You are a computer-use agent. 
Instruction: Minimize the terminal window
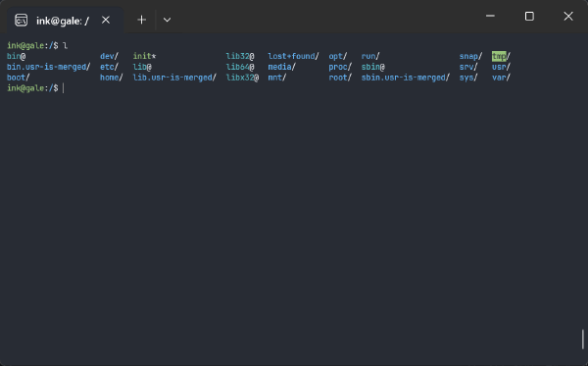(490, 16)
